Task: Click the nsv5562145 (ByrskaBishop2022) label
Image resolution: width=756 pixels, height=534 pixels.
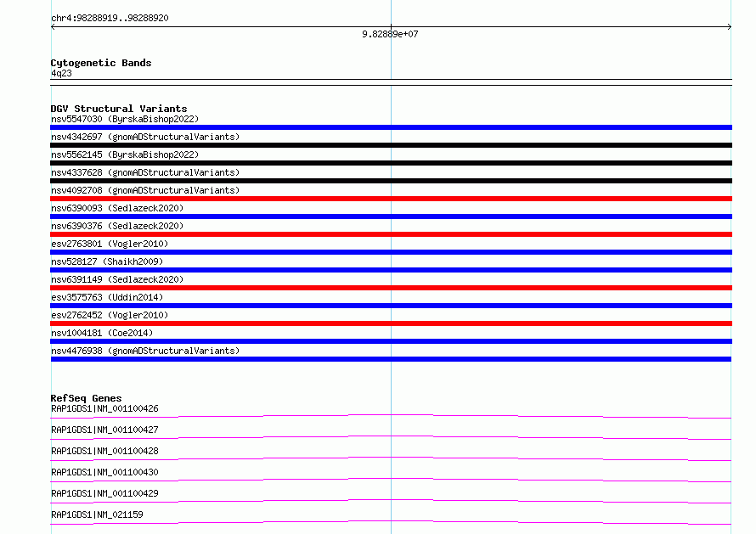Action: coord(125,155)
